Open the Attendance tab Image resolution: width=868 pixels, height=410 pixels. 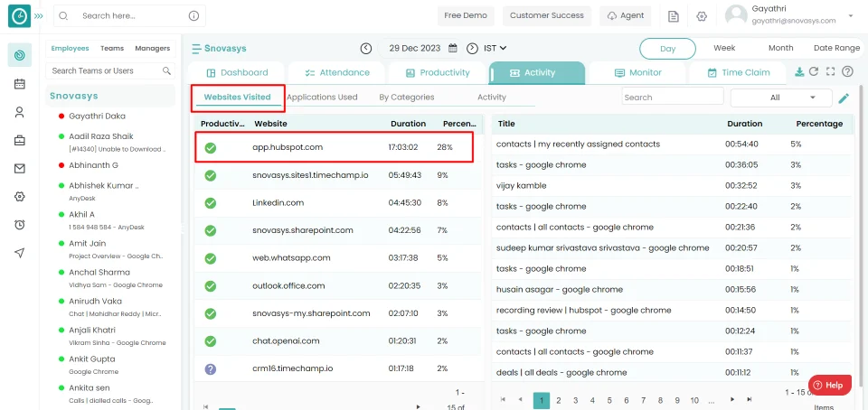click(336, 73)
